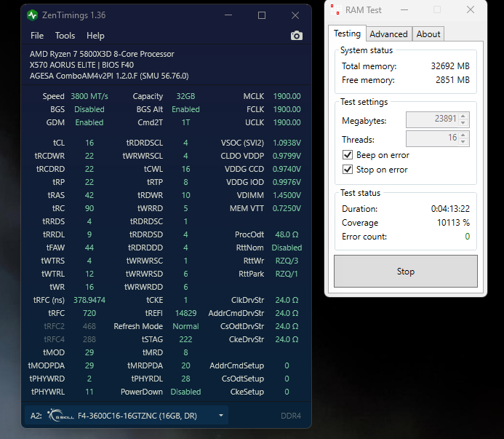The height and width of the screenshot is (439, 504).
Task: Click the RttWr value RZQ/3
Action: (287, 261)
